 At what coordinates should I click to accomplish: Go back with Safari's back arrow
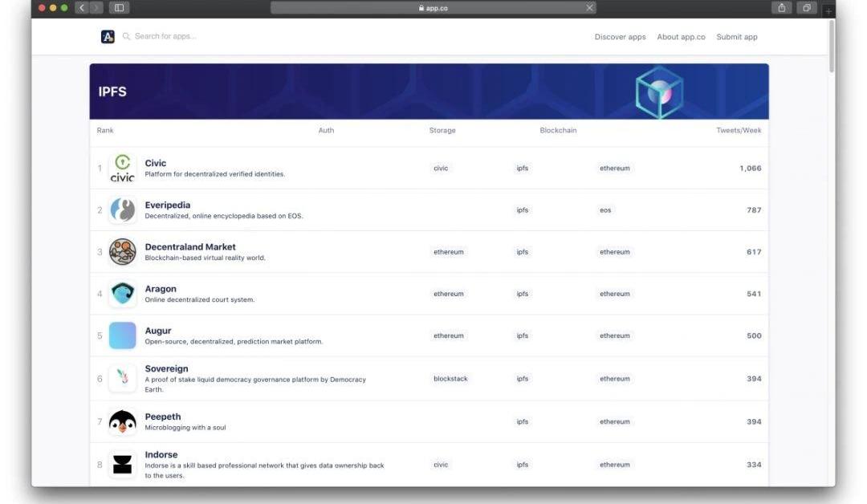pos(82,8)
